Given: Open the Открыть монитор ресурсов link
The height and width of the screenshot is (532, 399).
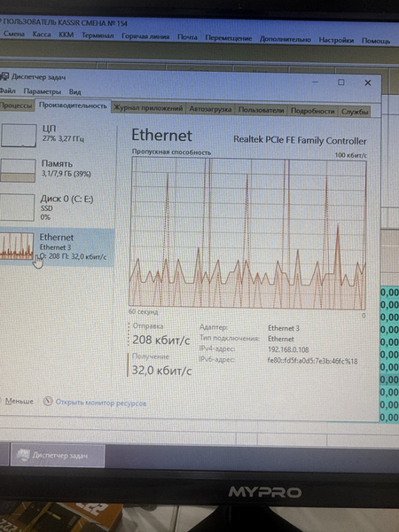Looking at the screenshot, I should 101,403.
